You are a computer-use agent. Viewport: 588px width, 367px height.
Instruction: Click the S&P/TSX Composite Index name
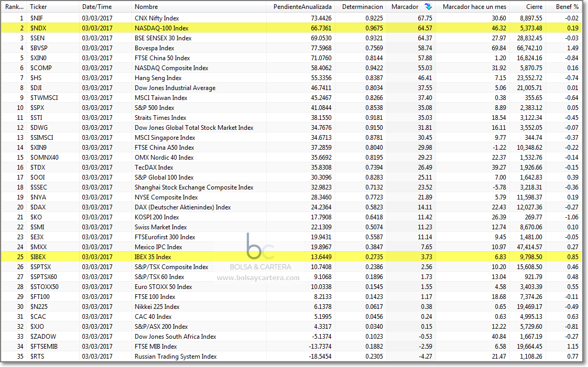(x=171, y=267)
